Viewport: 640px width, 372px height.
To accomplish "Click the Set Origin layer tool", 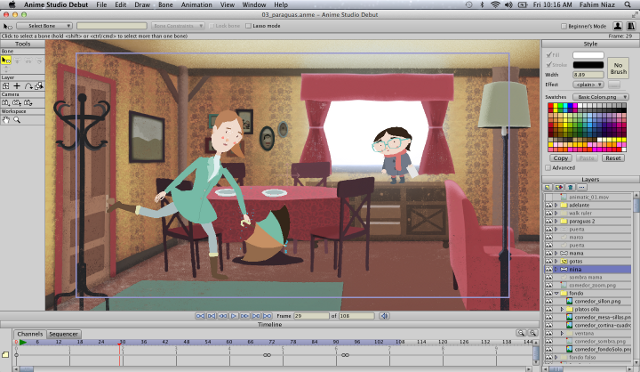I will (x=6, y=86).
